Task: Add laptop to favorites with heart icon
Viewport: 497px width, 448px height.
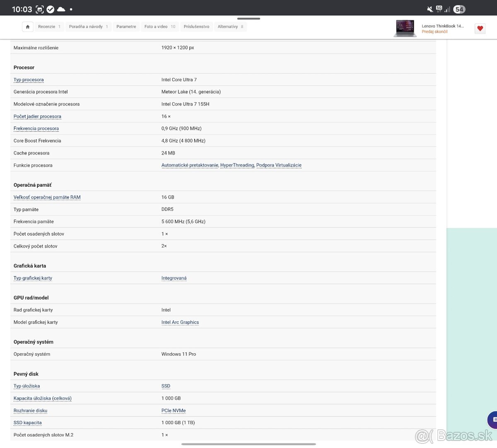Action: (x=480, y=28)
